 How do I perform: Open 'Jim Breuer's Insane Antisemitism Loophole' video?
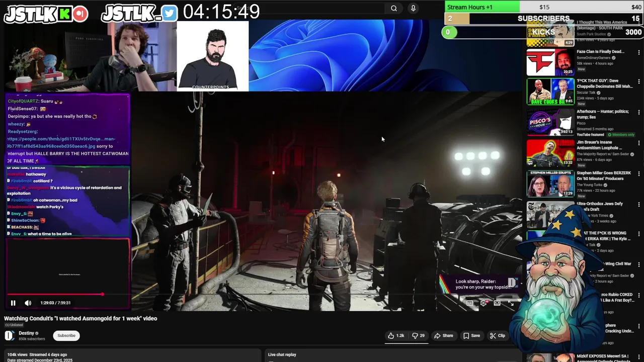(x=601, y=145)
